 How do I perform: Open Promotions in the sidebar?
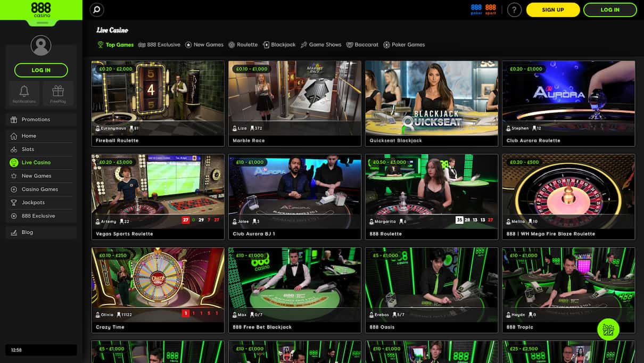pyautogui.click(x=41, y=120)
